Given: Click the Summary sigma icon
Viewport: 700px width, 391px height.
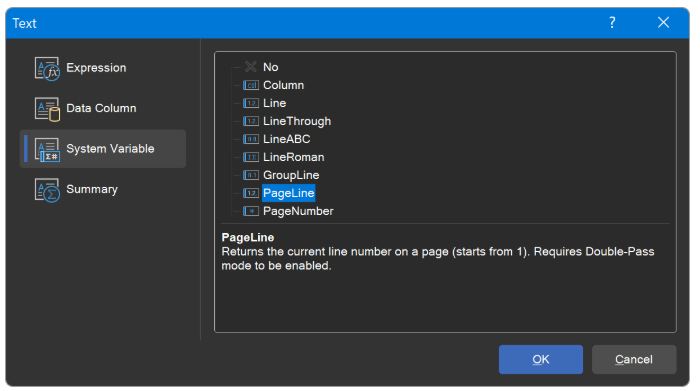Looking at the screenshot, I should tap(47, 190).
